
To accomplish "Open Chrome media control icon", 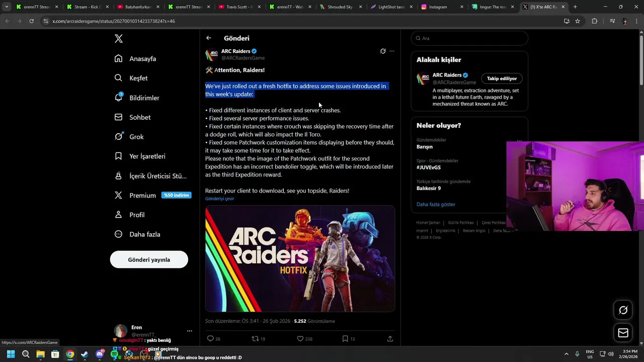I will tap(612, 21).
